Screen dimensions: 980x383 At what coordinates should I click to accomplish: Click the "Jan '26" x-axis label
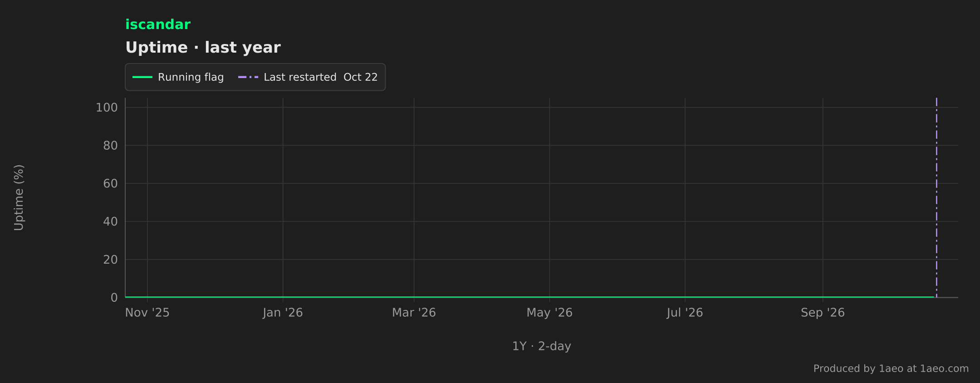coord(283,313)
